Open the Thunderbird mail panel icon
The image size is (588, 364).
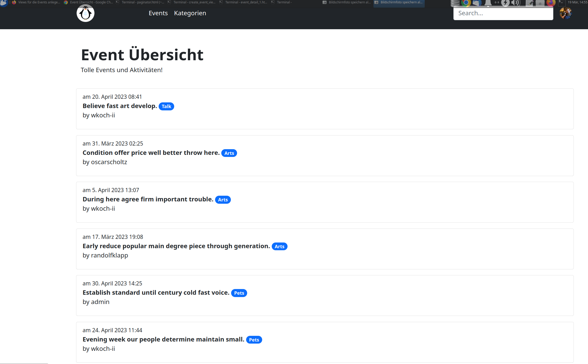coord(476,3)
